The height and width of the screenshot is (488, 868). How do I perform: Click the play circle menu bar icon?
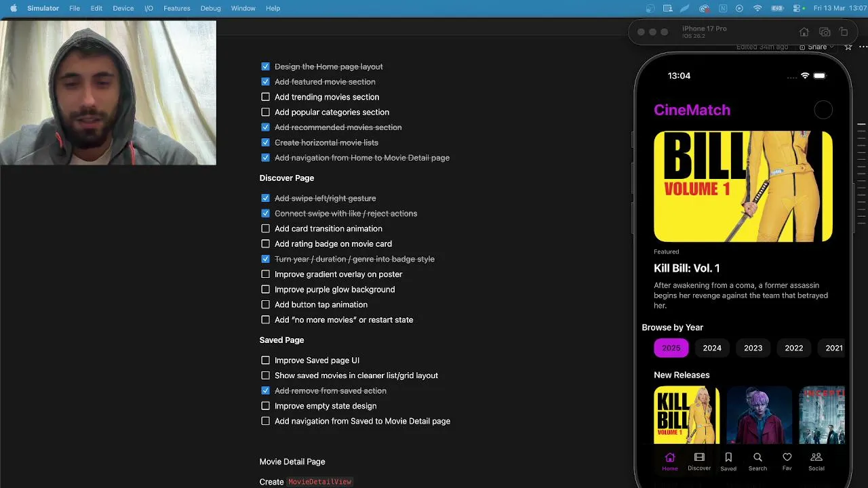click(739, 8)
